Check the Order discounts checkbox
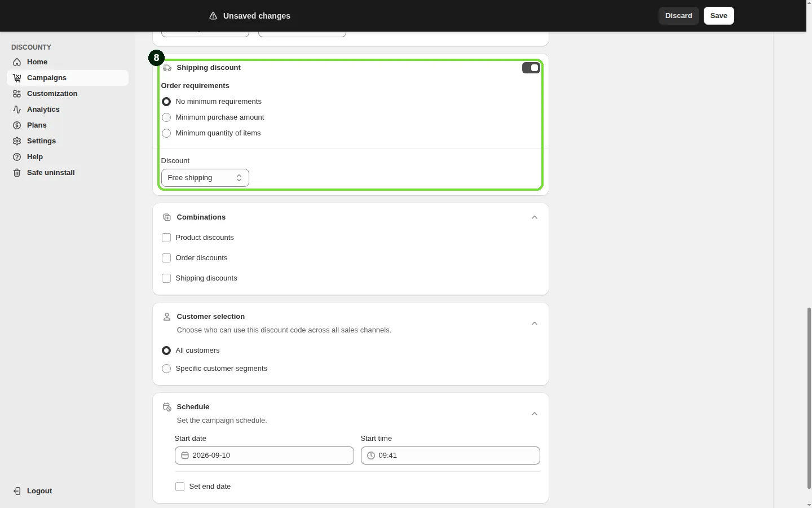 click(x=166, y=258)
